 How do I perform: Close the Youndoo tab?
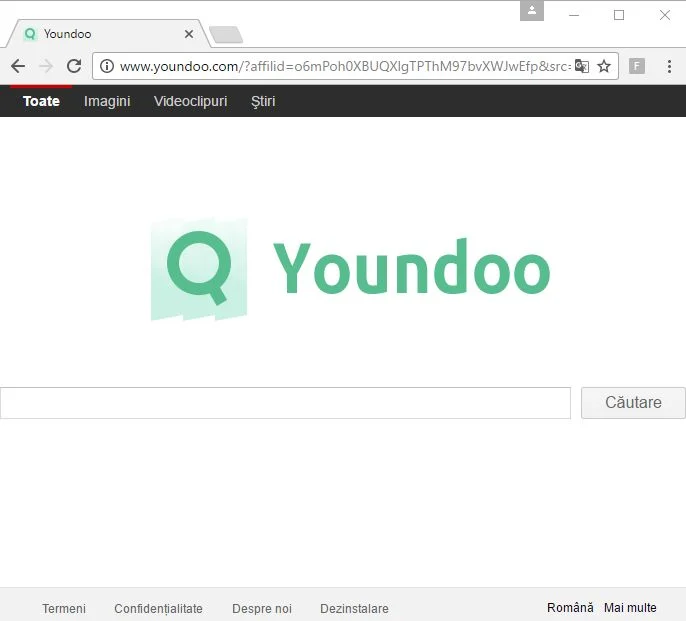pyautogui.click(x=189, y=34)
